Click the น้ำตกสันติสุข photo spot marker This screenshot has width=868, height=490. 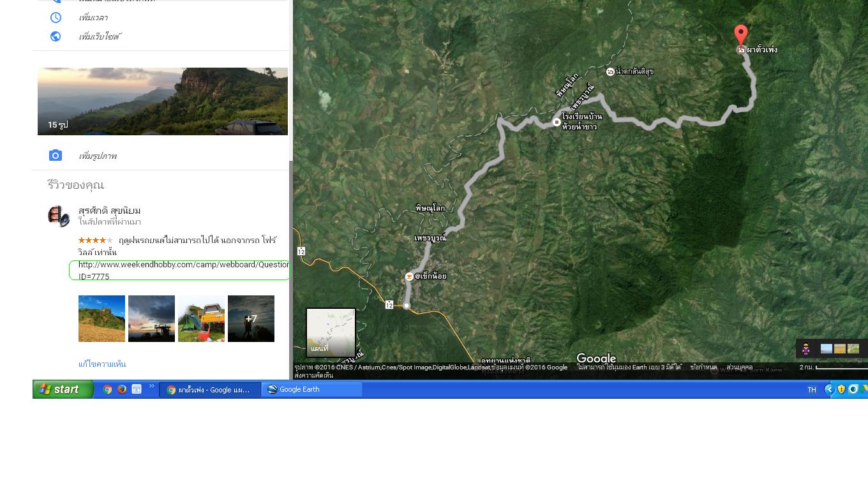point(610,71)
